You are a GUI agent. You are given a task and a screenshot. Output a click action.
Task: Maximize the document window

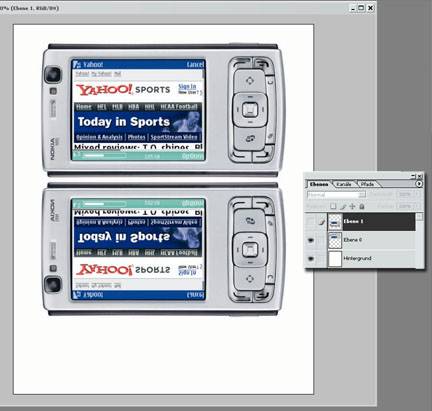361,8
